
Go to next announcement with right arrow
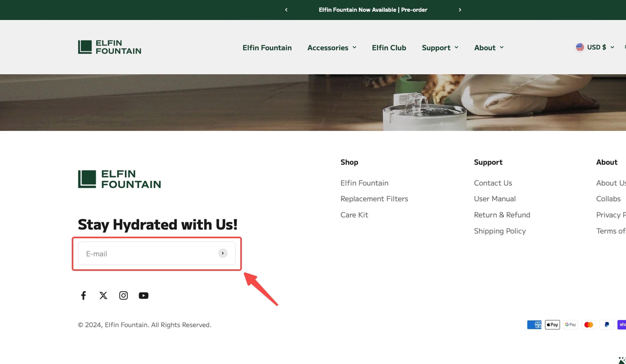coord(460,10)
